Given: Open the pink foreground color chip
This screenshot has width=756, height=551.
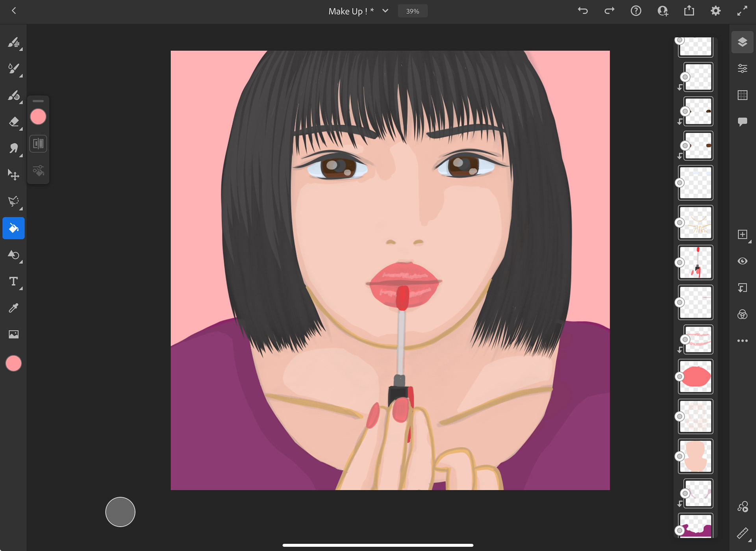Looking at the screenshot, I should click(x=13, y=363).
